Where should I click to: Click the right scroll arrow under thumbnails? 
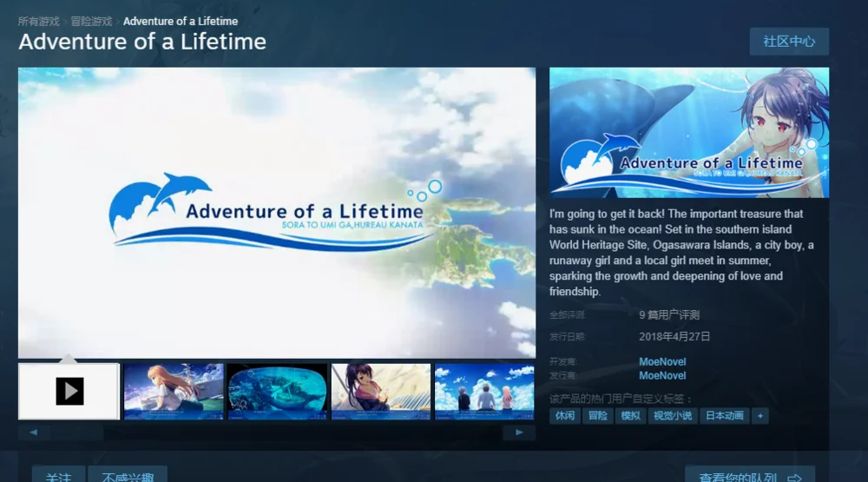click(519, 432)
